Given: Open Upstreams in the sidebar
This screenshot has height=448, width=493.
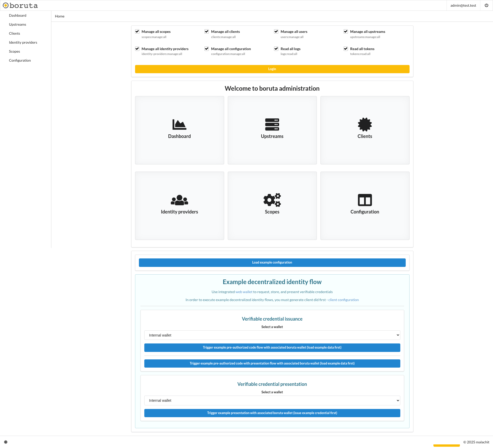Looking at the screenshot, I should click(x=17, y=24).
